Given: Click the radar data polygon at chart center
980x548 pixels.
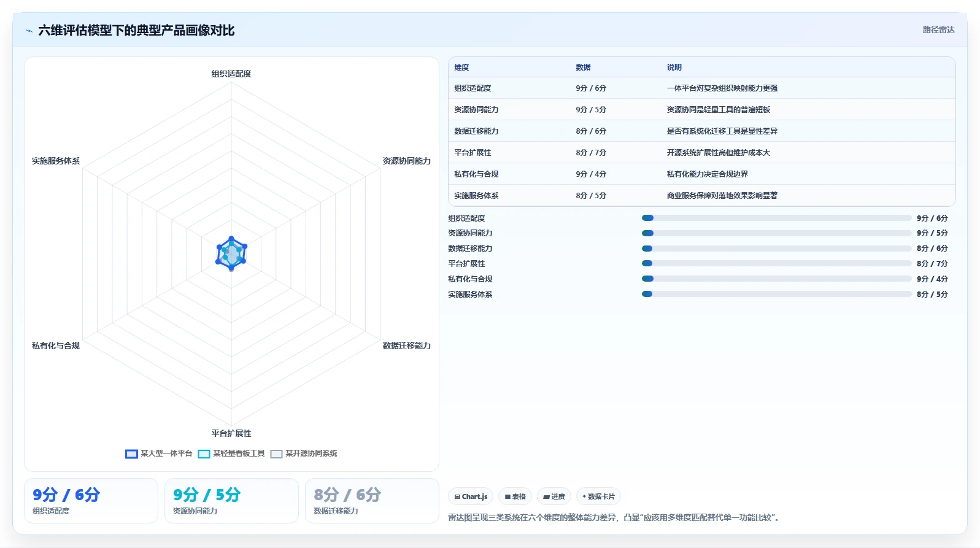Looking at the screenshot, I should pos(231,253).
